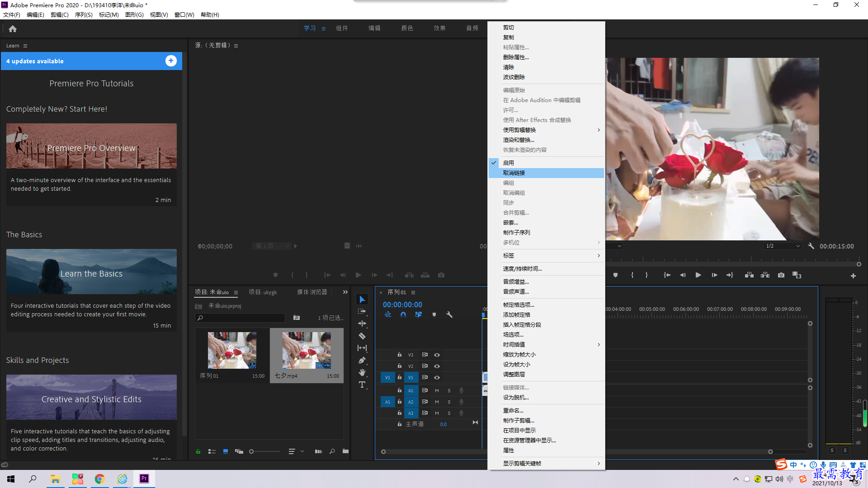Select the Selection tool arrow
This screenshot has width=868, height=488.
tap(362, 299)
